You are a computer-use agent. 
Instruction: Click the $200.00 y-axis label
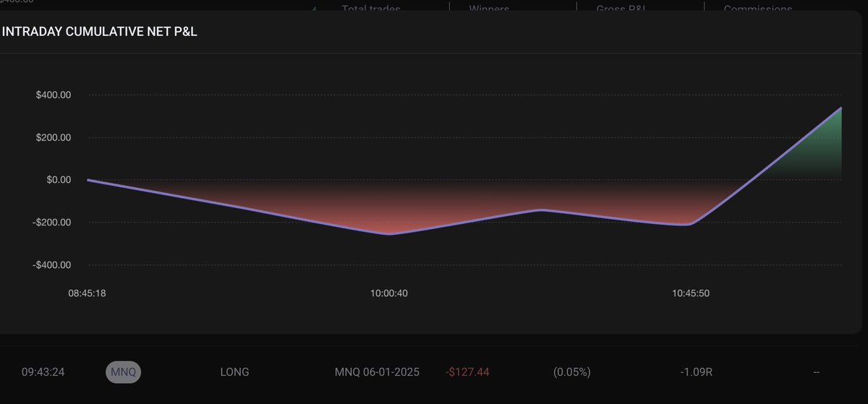click(x=53, y=137)
